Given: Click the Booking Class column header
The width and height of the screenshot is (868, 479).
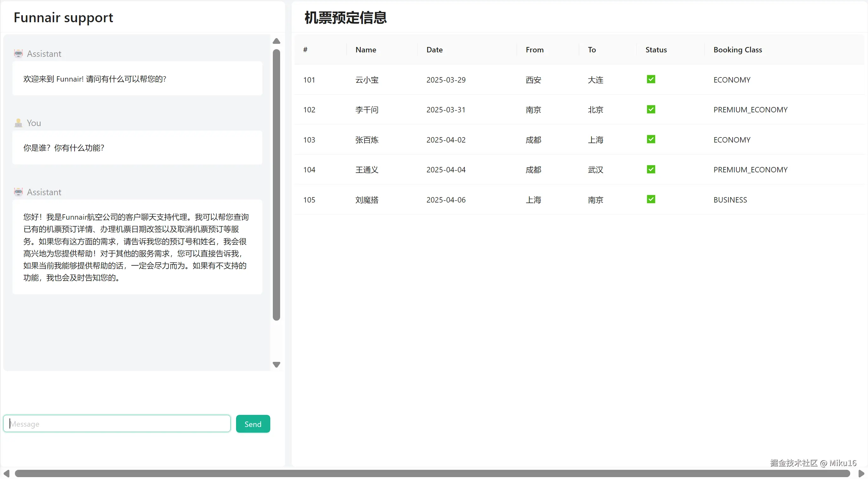Looking at the screenshot, I should 737,50.
